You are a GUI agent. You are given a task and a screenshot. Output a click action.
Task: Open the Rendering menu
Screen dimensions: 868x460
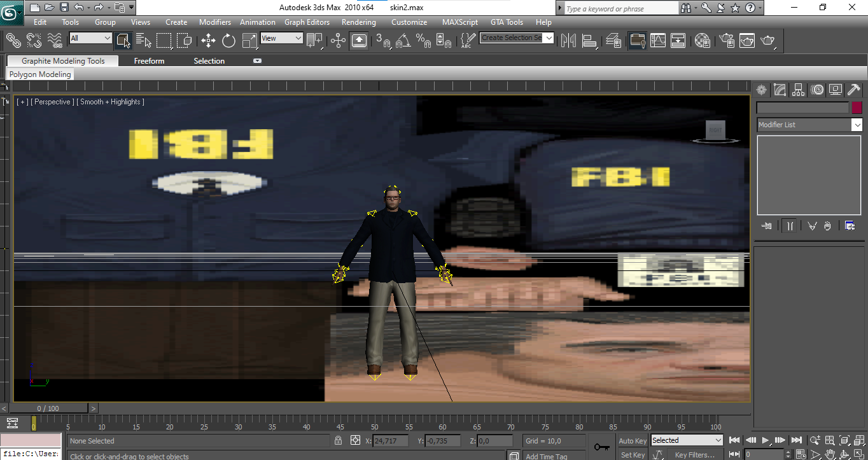[x=359, y=22]
